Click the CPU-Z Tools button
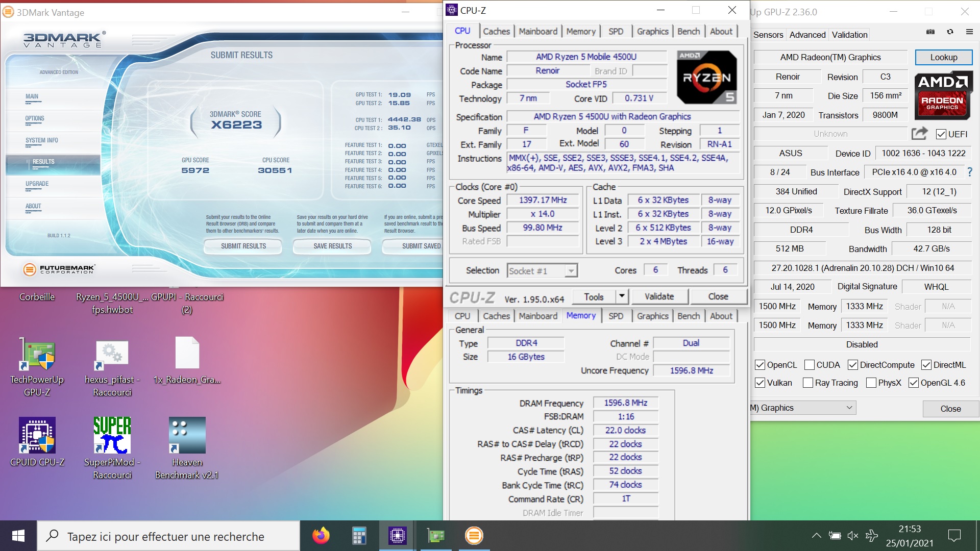This screenshot has width=980, height=551. pyautogui.click(x=594, y=296)
